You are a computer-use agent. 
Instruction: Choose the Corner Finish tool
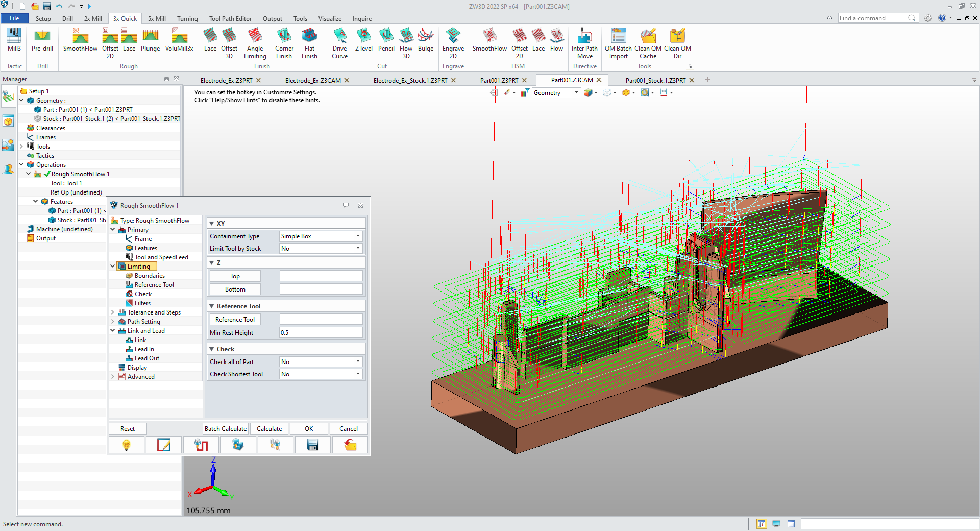pos(284,43)
